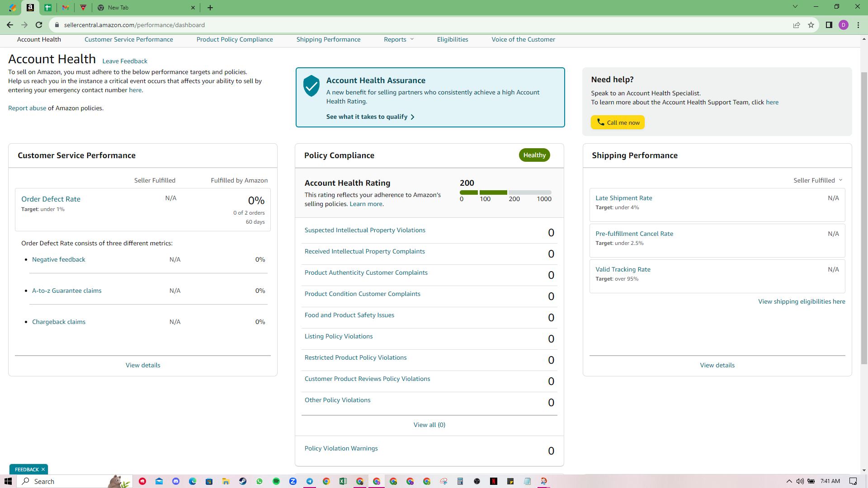Click 'See what it takes to qualify'

(370, 117)
